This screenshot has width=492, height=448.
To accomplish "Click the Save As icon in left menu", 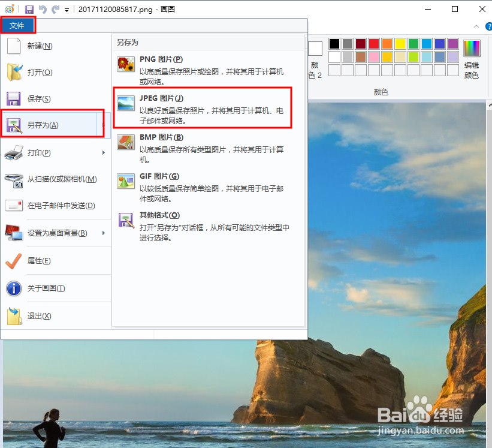I will pos(14,125).
